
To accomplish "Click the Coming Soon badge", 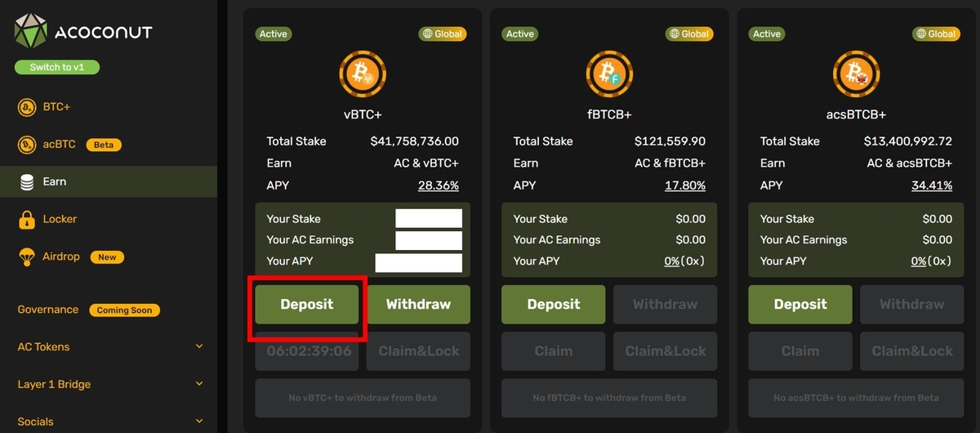I will tap(124, 310).
